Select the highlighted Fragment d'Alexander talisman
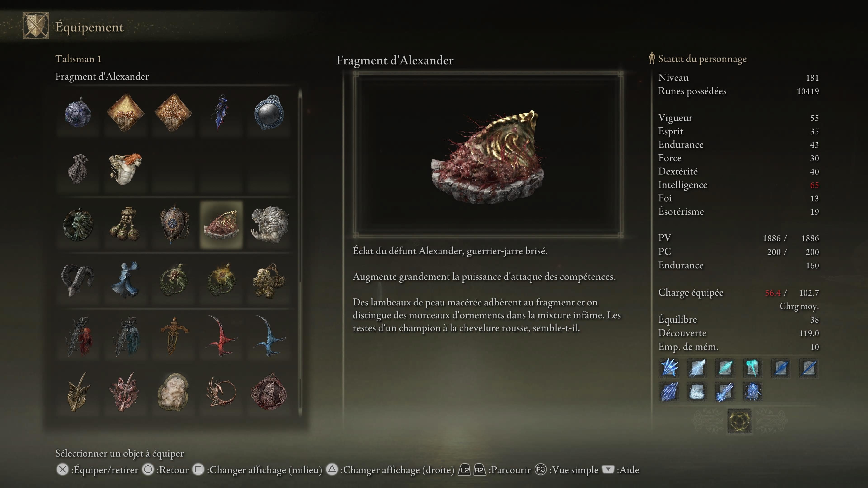Viewport: 868px width, 488px height. [221, 225]
